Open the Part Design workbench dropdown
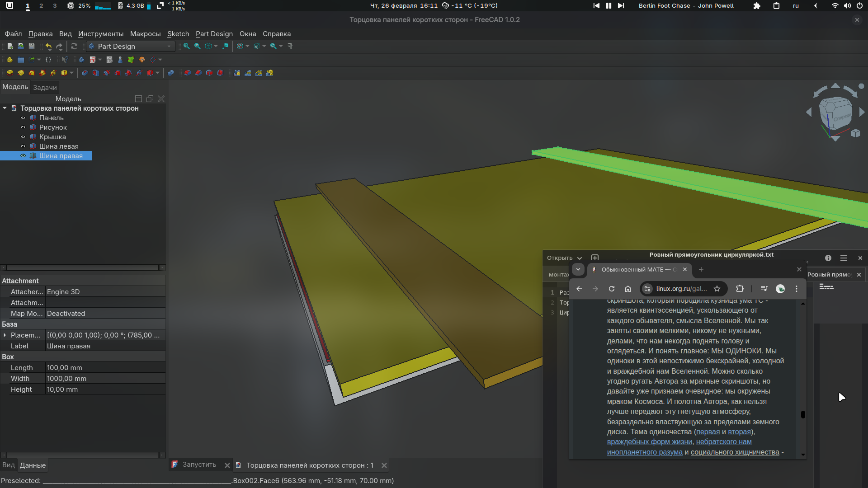Screen dimensions: 868x488 point(130,46)
